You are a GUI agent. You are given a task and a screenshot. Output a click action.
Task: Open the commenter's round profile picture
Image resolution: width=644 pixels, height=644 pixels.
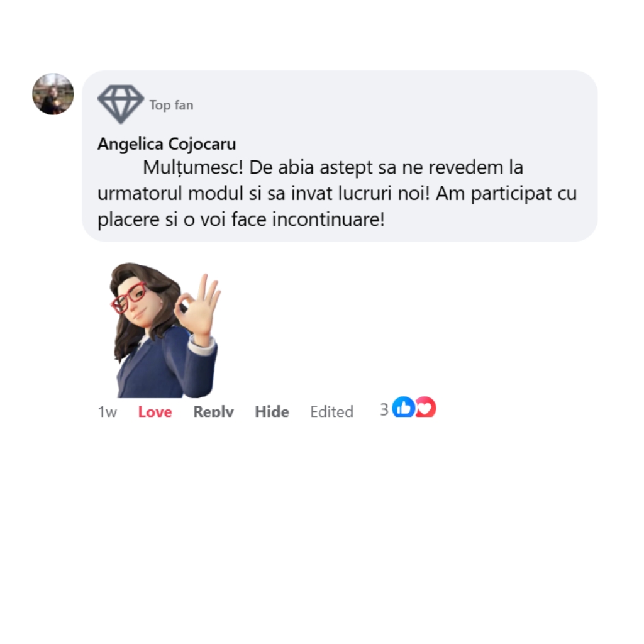(x=53, y=94)
